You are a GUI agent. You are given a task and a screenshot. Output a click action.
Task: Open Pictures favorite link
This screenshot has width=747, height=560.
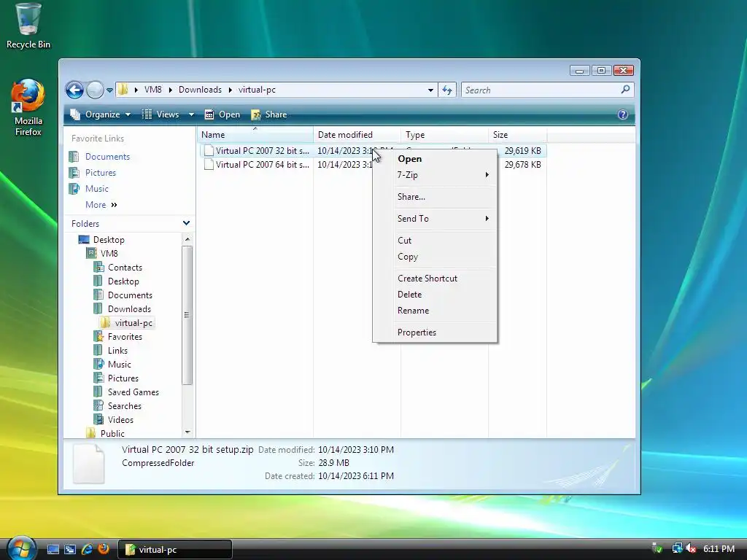[x=93, y=172]
